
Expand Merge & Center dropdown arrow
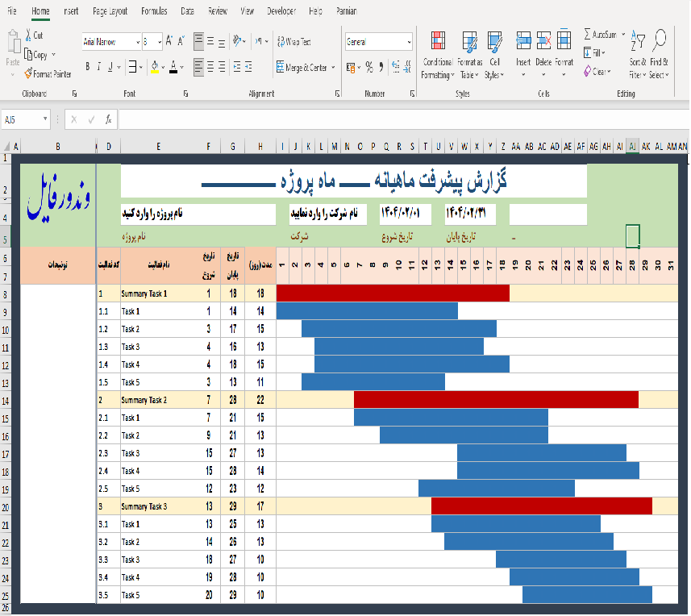point(333,68)
